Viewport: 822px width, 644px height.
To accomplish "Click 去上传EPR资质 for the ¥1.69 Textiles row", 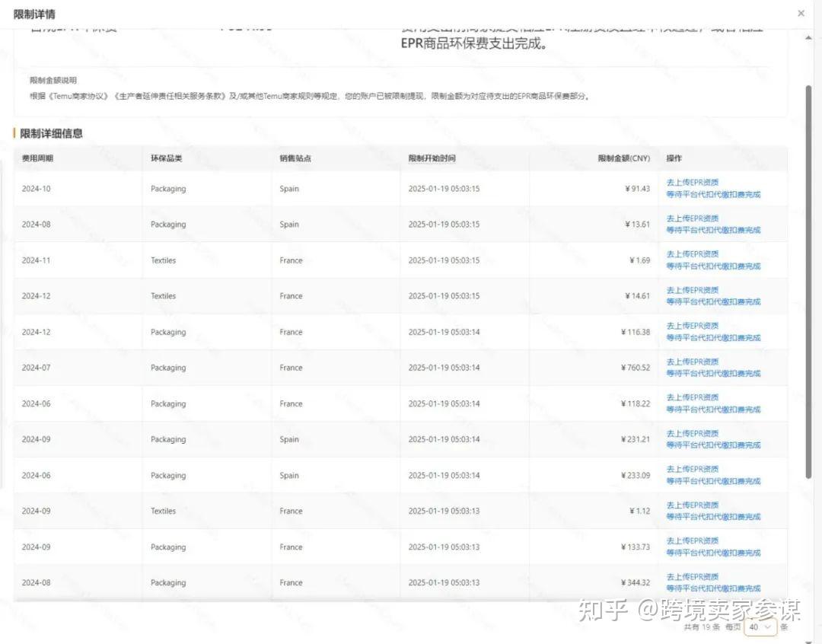I will coord(692,254).
